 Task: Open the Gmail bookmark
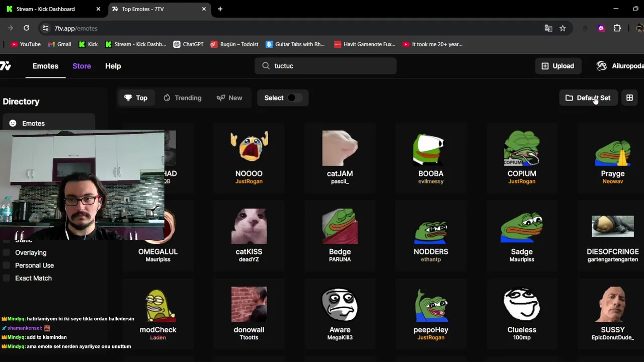[x=59, y=44]
